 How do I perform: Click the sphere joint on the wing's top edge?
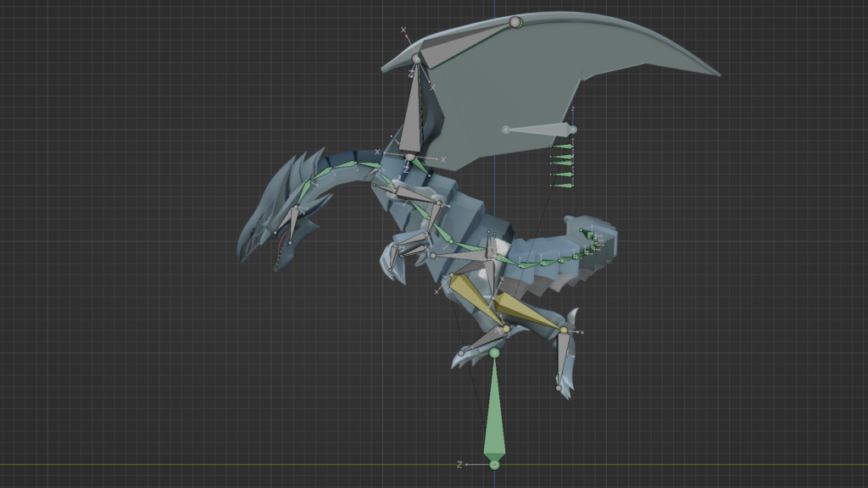coord(515,22)
